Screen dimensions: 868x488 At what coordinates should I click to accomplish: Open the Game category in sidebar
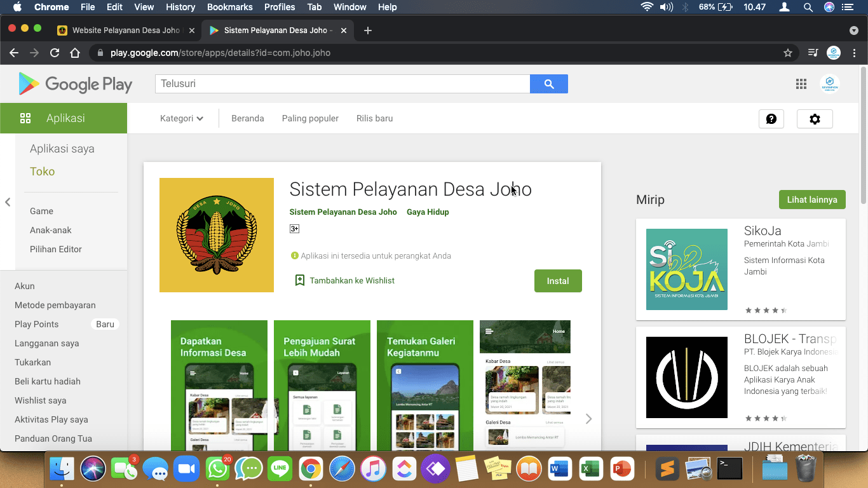(42, 211)
